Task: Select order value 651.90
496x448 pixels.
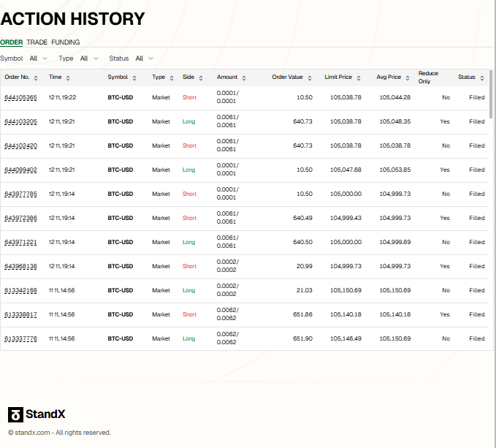Action: [x=302, y=338]
